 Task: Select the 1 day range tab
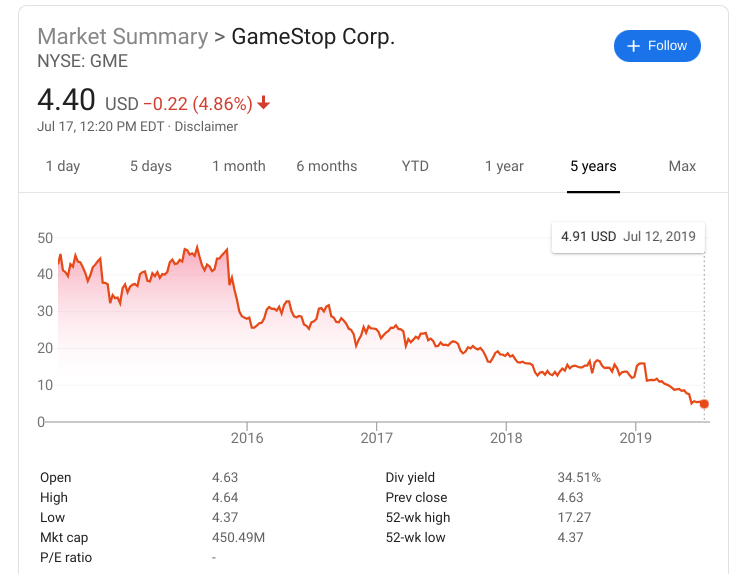63,166
